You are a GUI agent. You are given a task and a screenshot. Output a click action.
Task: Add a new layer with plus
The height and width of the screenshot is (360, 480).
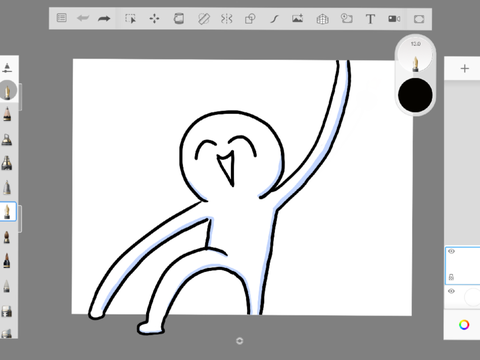[x=464, y=69]
